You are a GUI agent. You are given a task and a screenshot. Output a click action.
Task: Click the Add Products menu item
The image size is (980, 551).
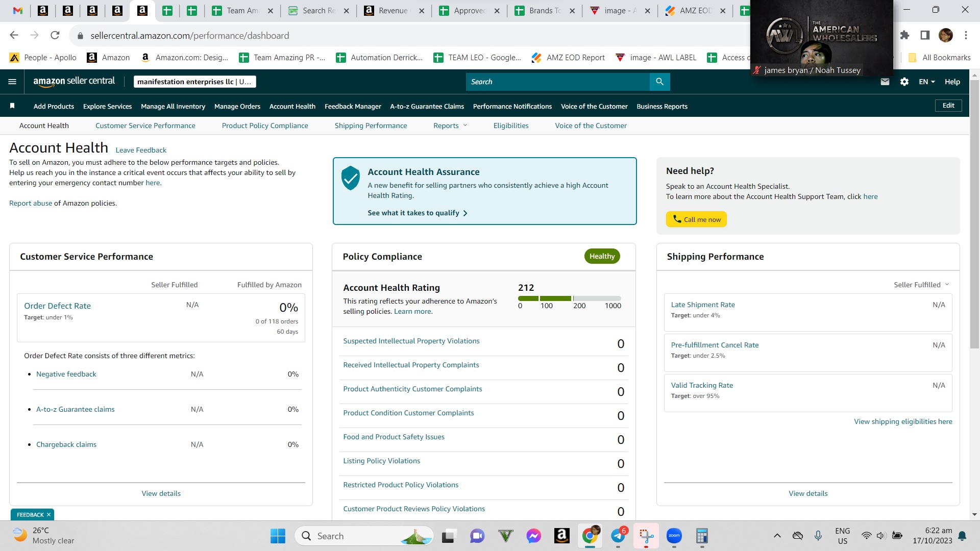54,106
